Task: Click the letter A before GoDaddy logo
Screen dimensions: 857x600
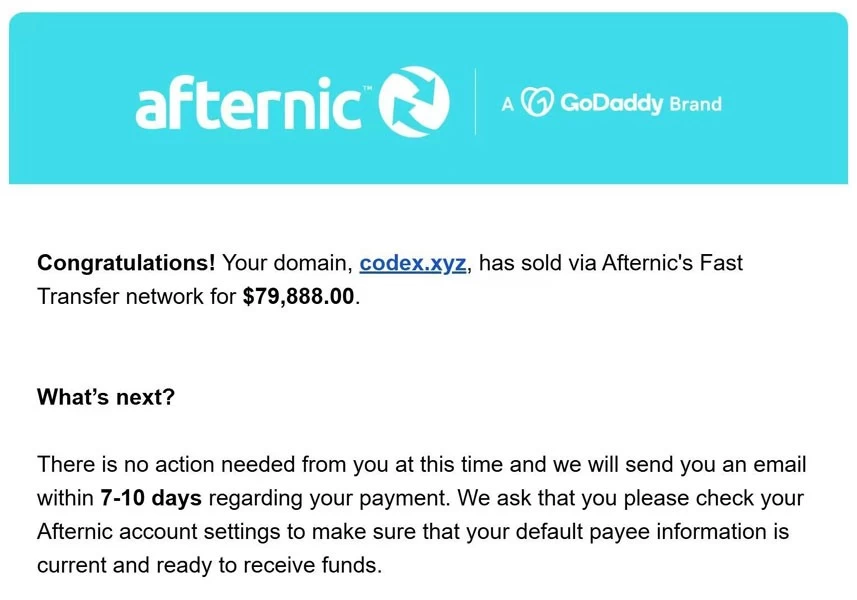Action: coord(508,104)
